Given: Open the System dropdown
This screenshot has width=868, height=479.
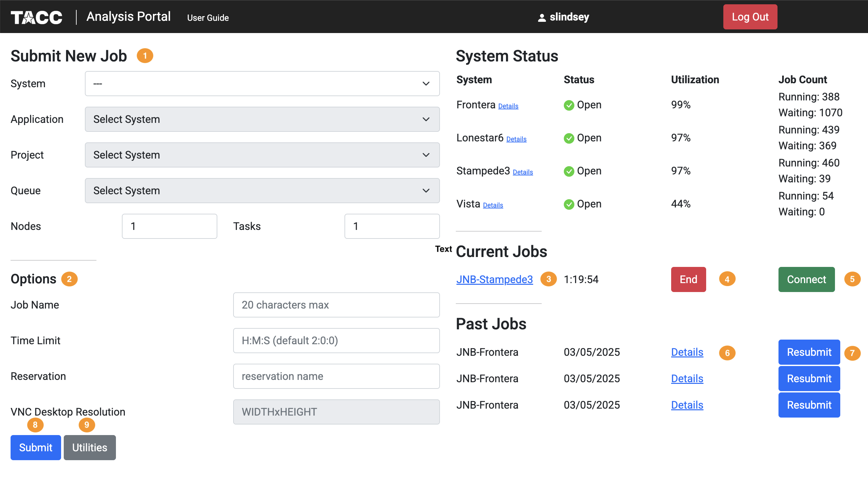Looking at the screenshot, I should pos(262,84).
